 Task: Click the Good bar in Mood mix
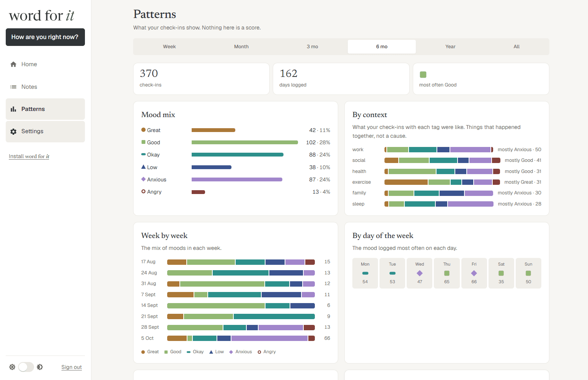pos(245,142)
